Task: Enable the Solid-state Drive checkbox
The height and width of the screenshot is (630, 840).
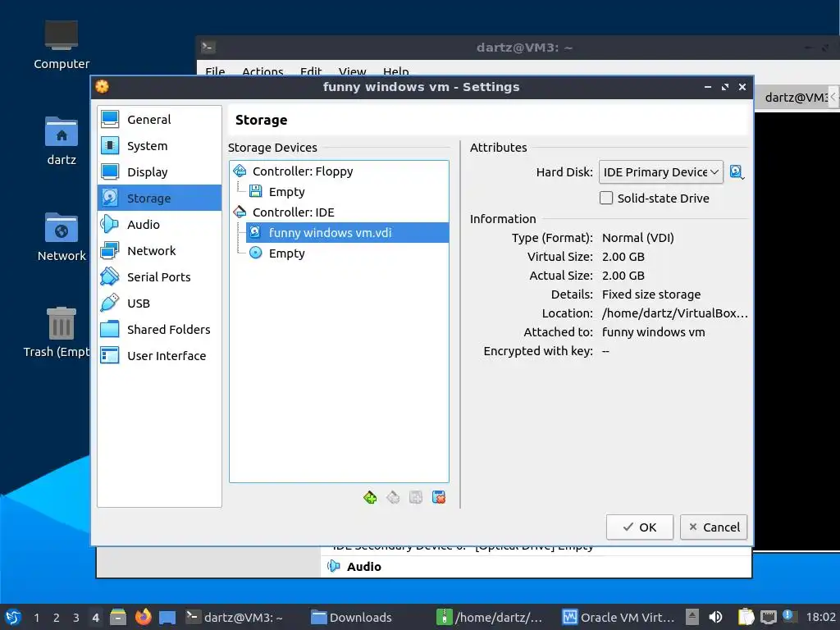Action: 606,199
